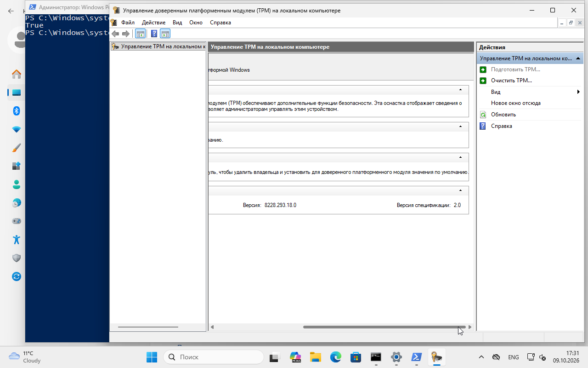The width and height of the screenshot is (588, 368).
Task: Open the Файл menu
Action: pyautogui.click(x=128, y=23)
